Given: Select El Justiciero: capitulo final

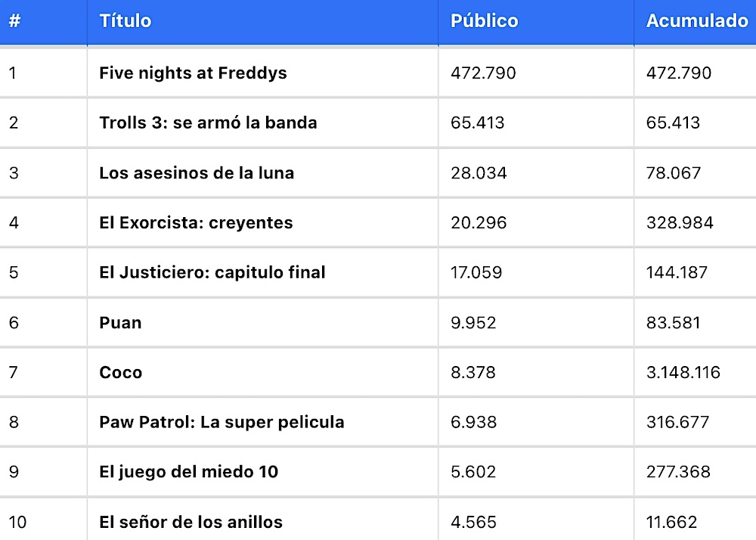Looking at the screenshot, I should pos(212,272).
